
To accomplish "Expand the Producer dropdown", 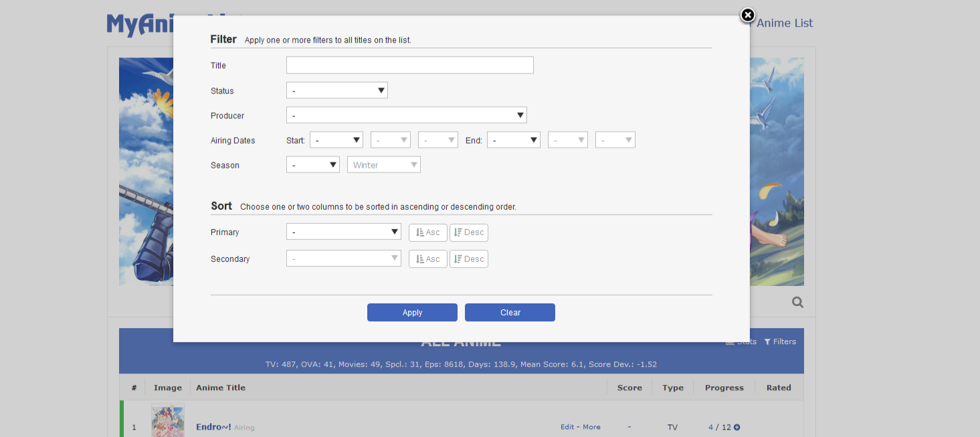I will point(406,116).
